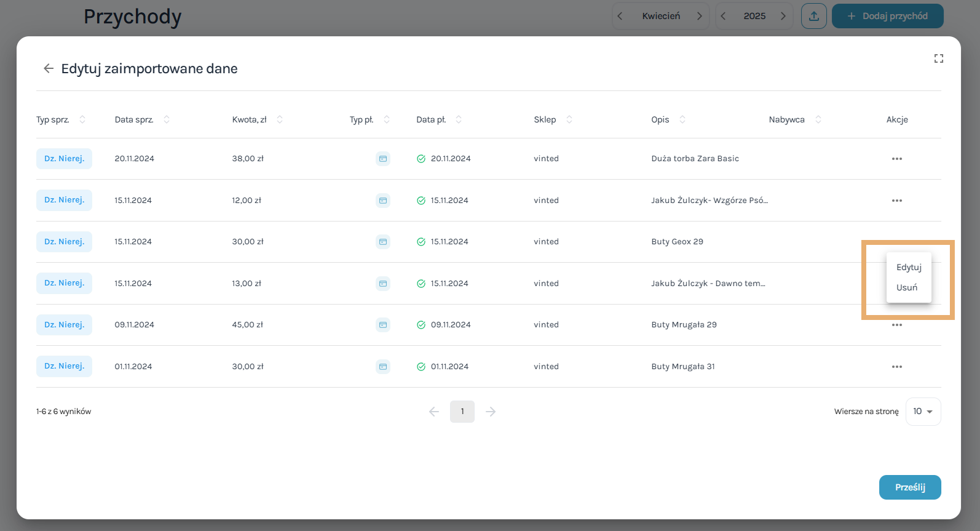Image resolution: width=980 pixels, height=531 pixels.
Task: Open the three-dot menu for Buty Mrugała 31
Action: 896,367
